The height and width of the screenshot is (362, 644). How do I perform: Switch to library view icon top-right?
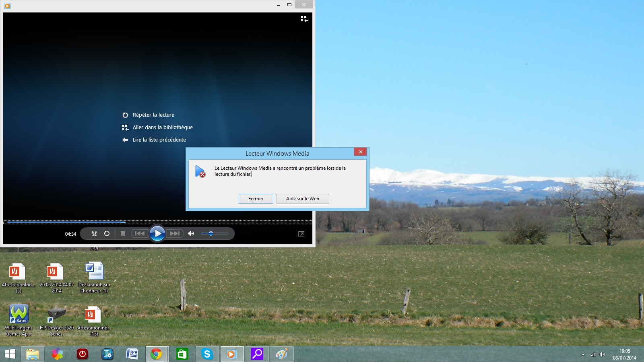[x=304, y=19]
